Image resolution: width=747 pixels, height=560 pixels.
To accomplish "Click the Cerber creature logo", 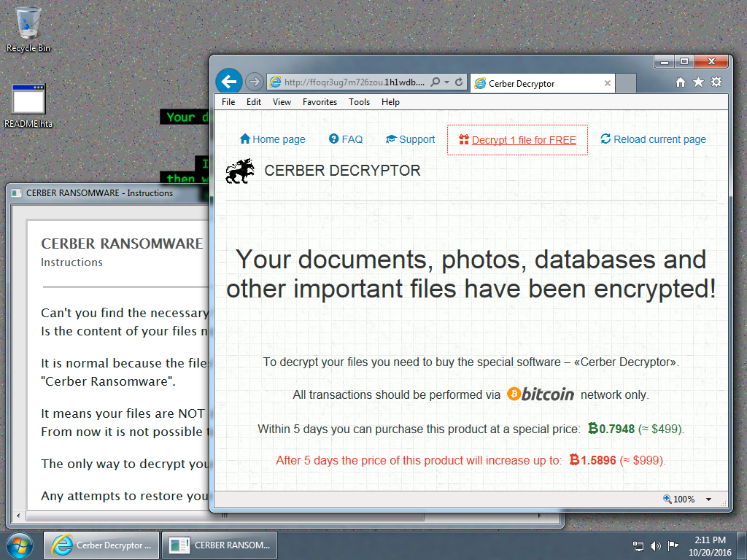I will [x=240, y=171].
